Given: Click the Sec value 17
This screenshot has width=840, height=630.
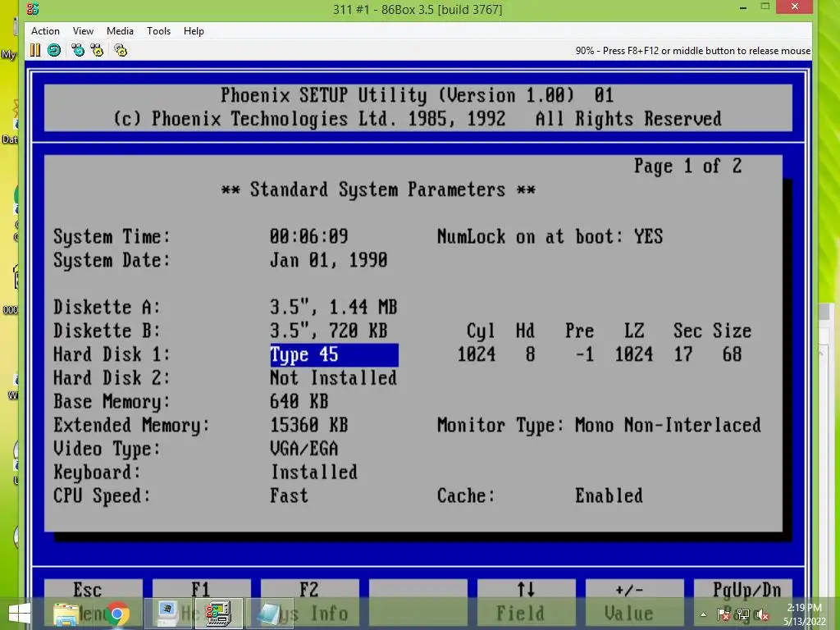Looking at the screenshot, I should point(683,354).
